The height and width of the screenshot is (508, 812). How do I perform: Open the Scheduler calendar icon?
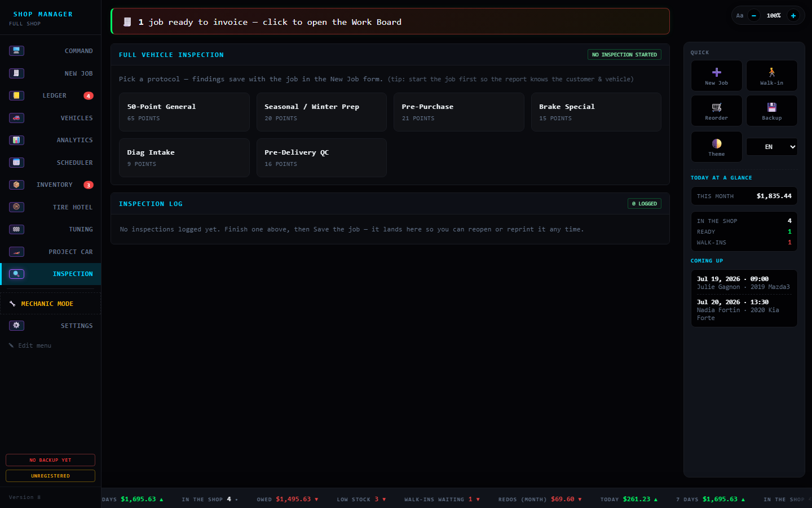coord(16,163)
